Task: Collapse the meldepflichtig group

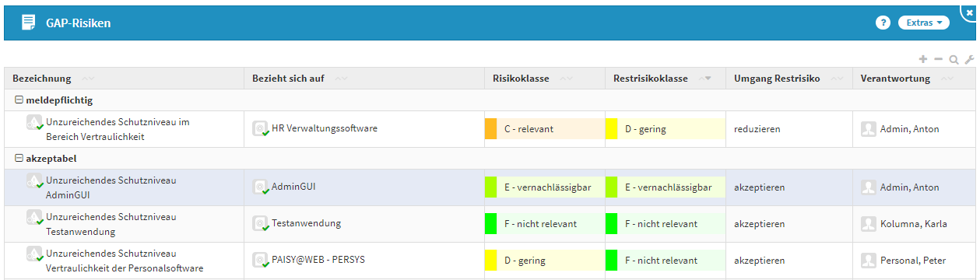Action: click(19, 100)
